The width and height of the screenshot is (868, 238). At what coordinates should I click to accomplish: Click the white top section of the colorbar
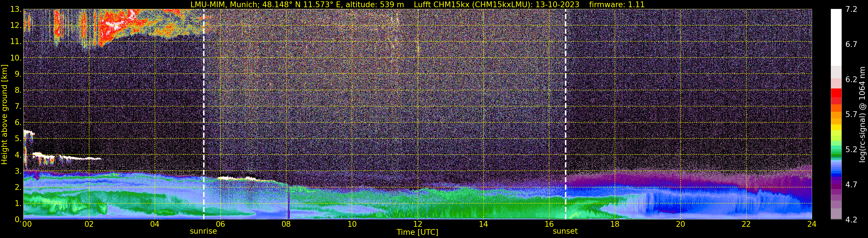coord(836,37)
